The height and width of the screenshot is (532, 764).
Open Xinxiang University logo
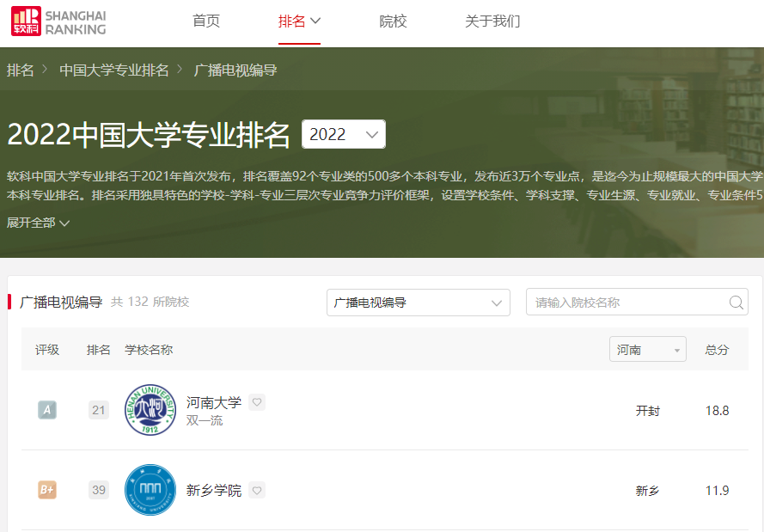tap(150, 490)
